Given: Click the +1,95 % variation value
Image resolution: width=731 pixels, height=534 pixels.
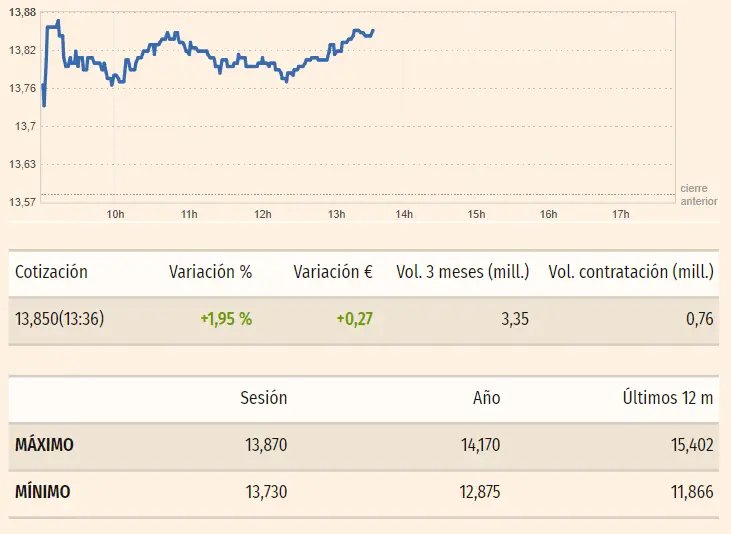Looking at the screenshot, I should 226,320.
